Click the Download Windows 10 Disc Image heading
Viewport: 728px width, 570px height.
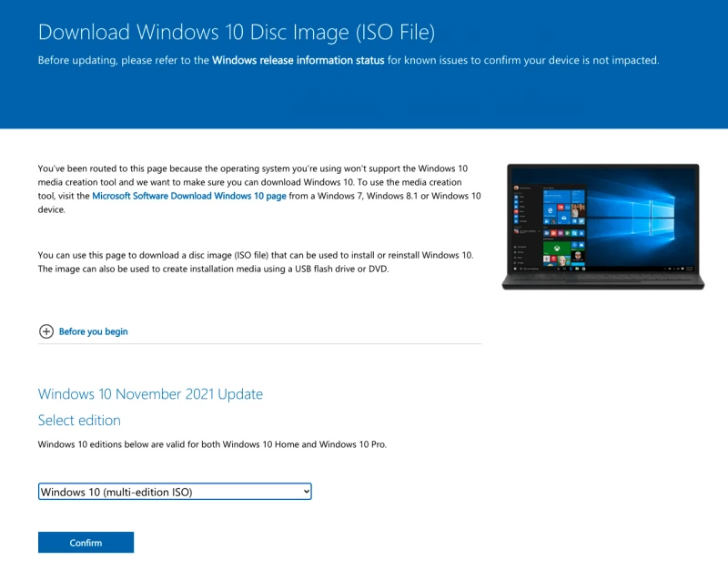tap(237, 33)
